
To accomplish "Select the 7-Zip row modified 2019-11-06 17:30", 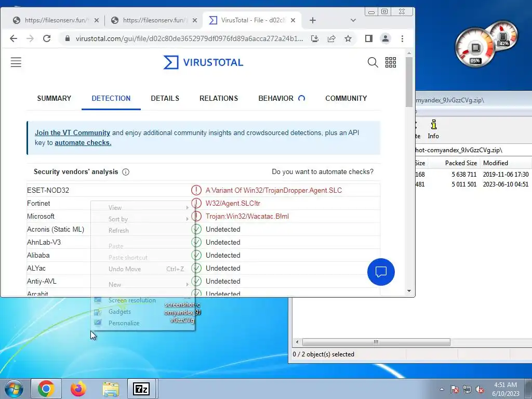I will click(474, 175).
